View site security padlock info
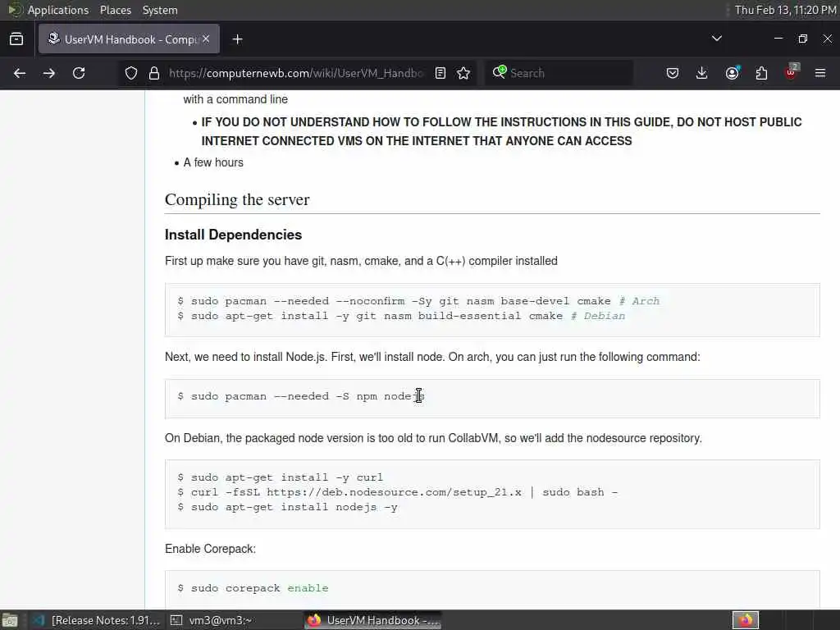 [154, 73]
